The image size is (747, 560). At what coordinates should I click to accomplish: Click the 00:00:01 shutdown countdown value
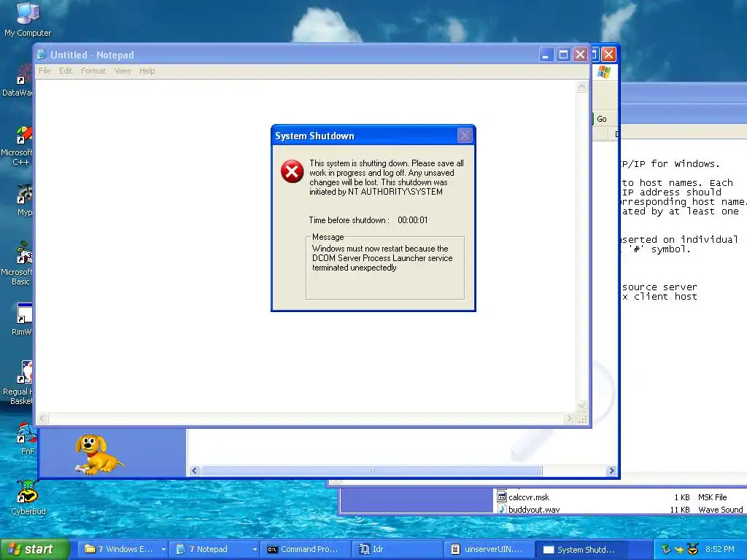413,220
